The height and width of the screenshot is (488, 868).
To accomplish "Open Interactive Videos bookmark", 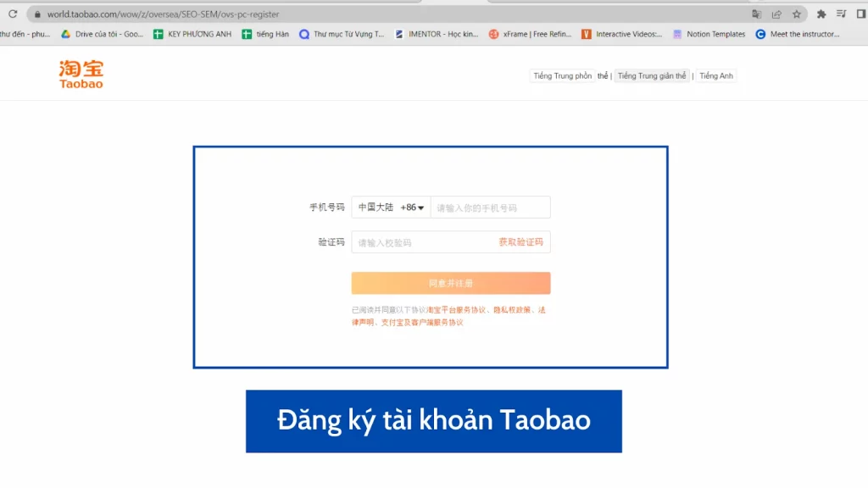I will point(622,34).
